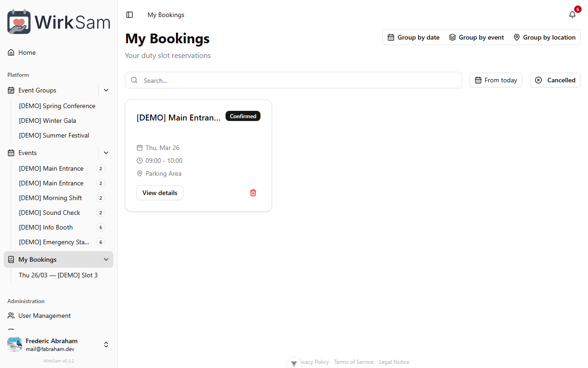Collapse the My Bookings chevron

coord(106,259)
